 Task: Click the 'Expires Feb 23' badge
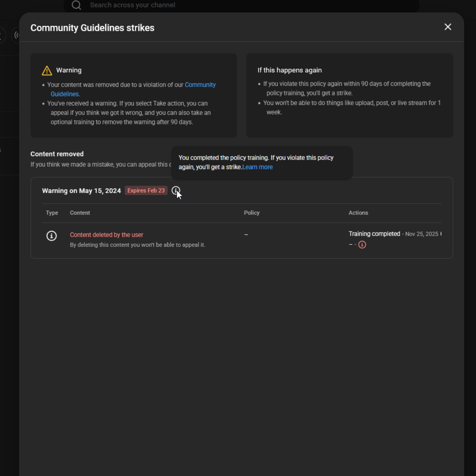coord(146,190)
